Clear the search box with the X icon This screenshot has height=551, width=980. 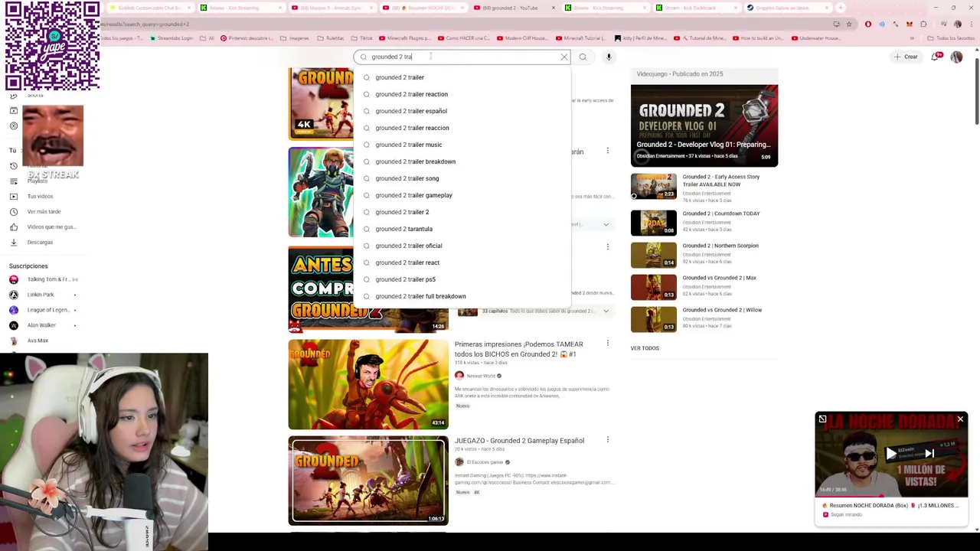click(x=564, y=57)
